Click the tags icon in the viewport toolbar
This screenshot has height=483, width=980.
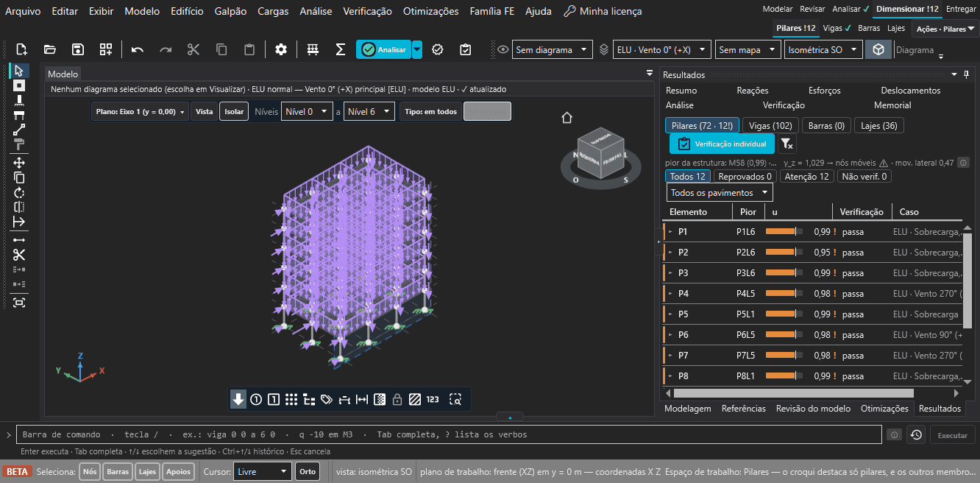click(x=327, y=400)
